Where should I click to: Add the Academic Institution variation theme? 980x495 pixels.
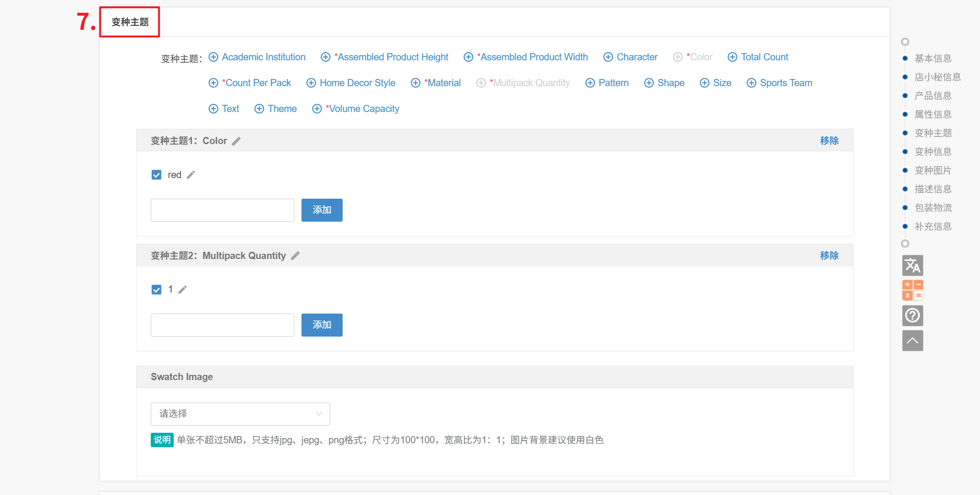(257, 57)
